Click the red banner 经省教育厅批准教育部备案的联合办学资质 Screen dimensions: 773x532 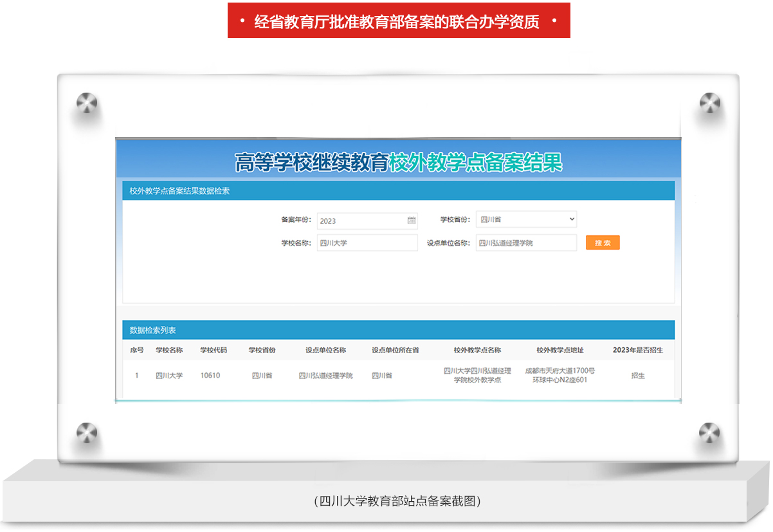tap(399, 21)
